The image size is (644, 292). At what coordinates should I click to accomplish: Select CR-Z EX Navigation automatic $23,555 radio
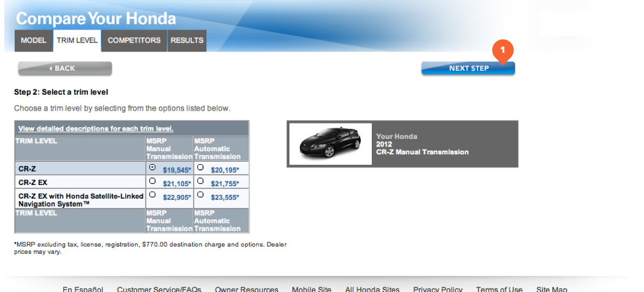point(200,196)
